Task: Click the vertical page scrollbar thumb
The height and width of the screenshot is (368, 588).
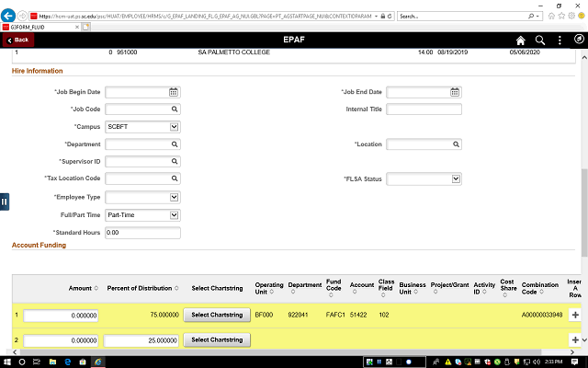Action: (584, 213)
